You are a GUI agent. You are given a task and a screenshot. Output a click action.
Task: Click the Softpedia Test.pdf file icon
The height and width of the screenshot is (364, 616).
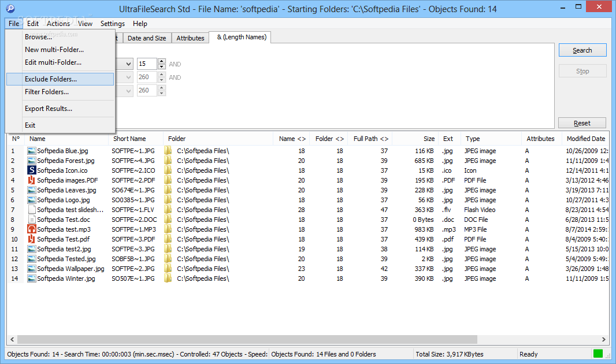click(31, 239)
